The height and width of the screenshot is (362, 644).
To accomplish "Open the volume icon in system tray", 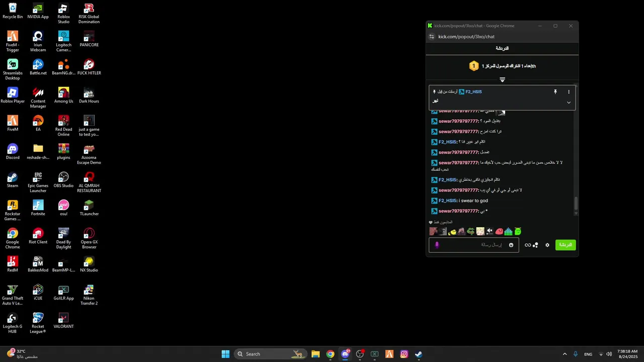I will click(609, 354).
